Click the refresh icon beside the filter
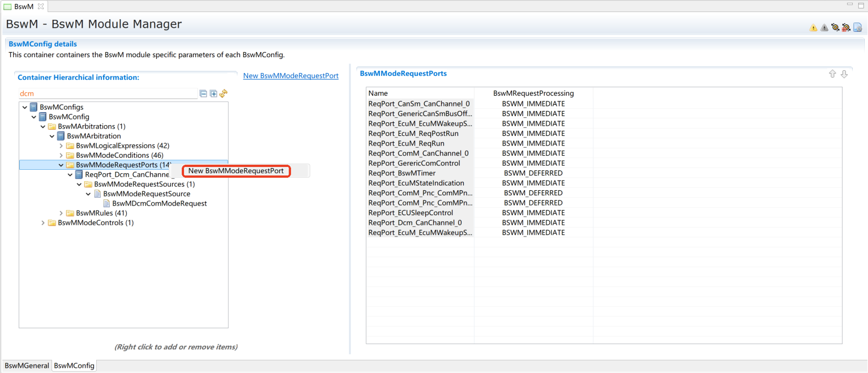This screenshot has height=373, width=868. (x=223, y=93)
